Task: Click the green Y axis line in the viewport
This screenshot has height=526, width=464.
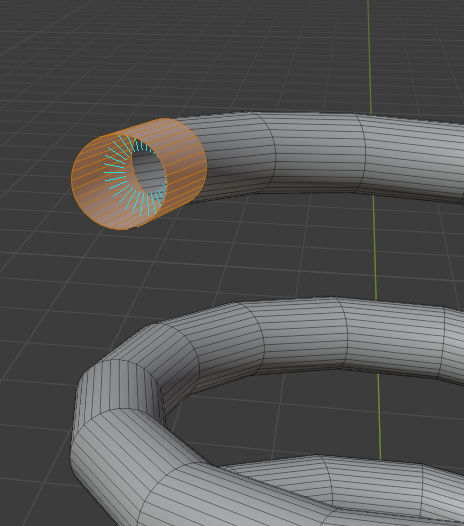Action: [374, 231]
